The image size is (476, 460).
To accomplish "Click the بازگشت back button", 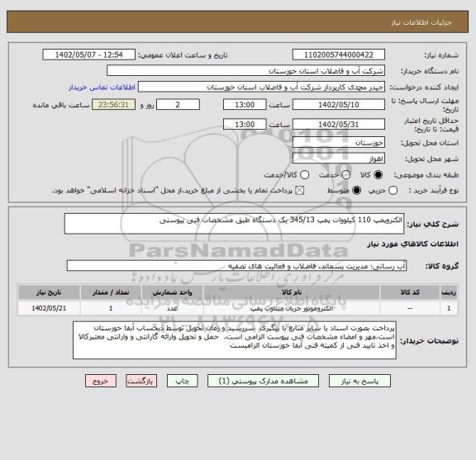I will tap(141, 381).
